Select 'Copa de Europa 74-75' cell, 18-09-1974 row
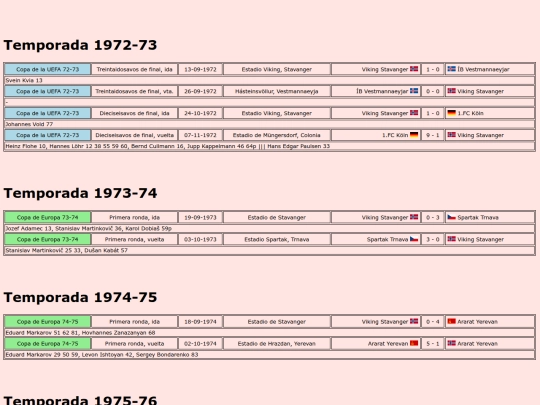540x405 pixels. [48, 322]
